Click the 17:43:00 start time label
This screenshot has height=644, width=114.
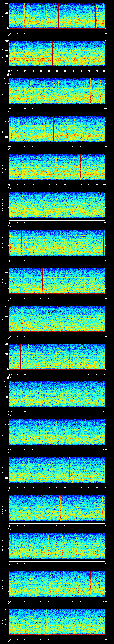point(9,487)
